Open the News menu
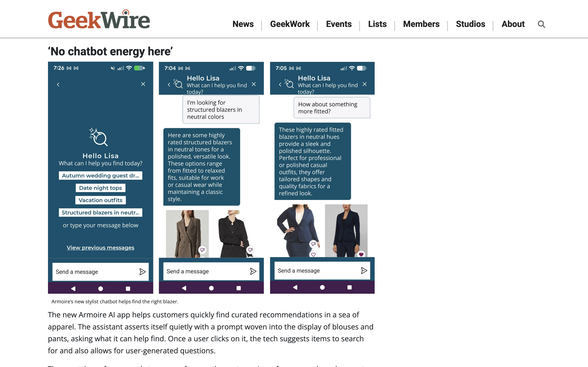588x367 pixels. pyautogui.click(x=243, y=24)
